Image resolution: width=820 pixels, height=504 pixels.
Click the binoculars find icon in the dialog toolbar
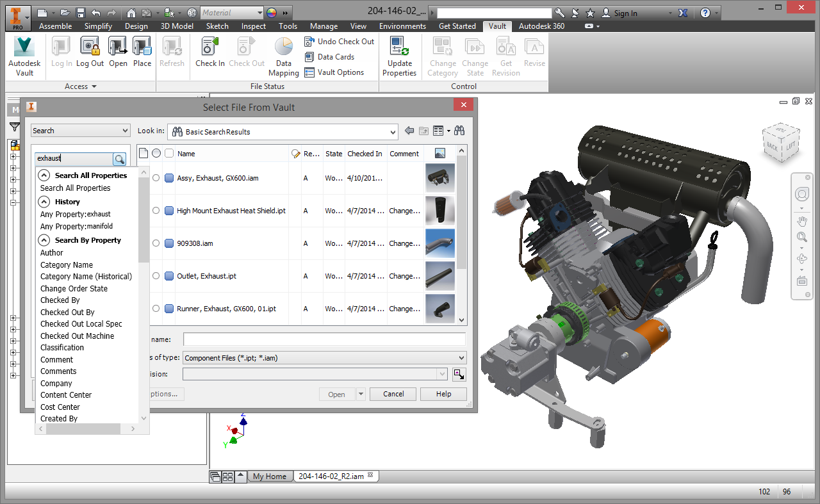(459, 131)
